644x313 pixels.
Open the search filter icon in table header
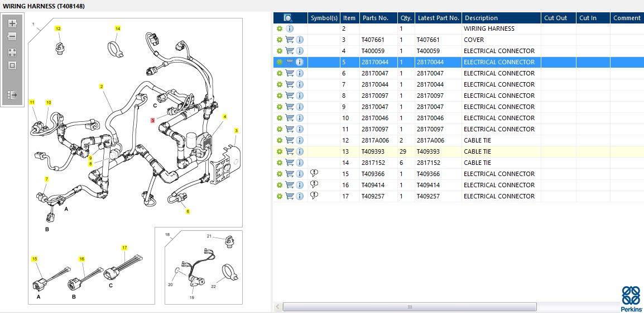pos(288,18)
